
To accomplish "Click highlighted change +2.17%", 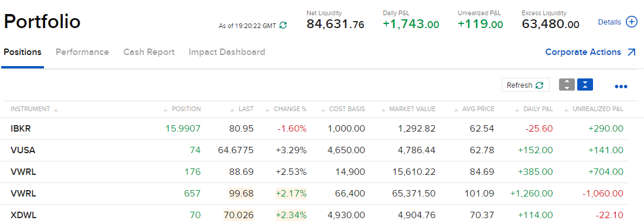I will [291, 194].
